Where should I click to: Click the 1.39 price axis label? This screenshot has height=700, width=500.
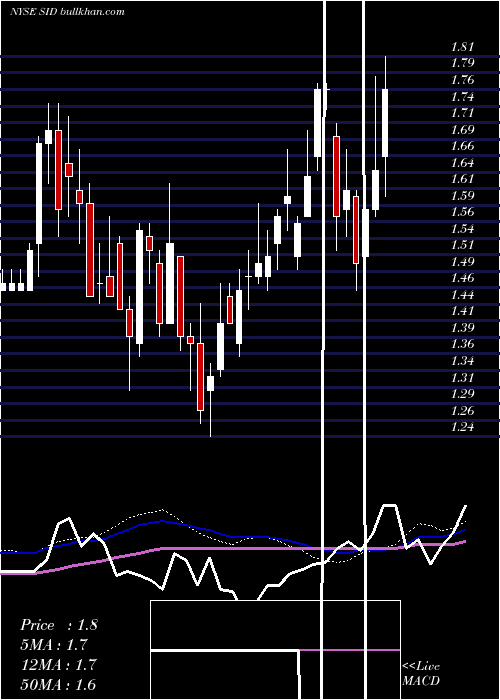click(462, 328)
